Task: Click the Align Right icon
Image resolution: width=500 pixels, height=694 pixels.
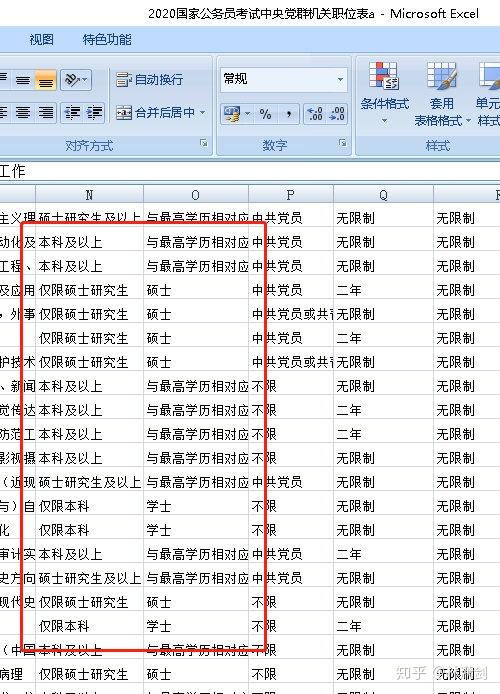Action: [x=46, y=112]
